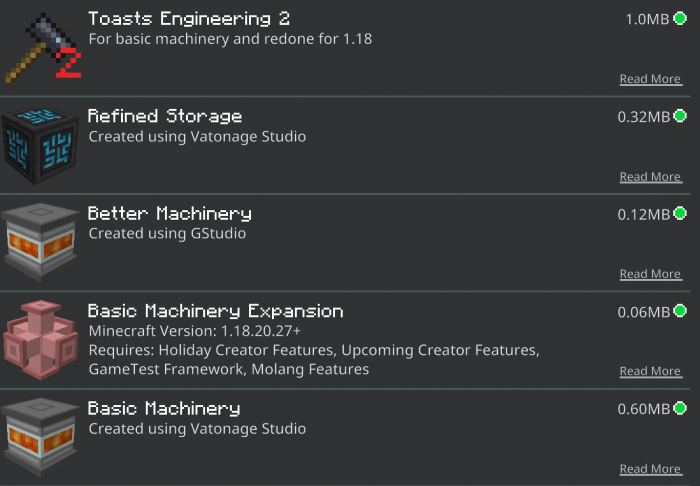Click the Minecraft Version 1.18.20.27+ description text
Viewport: 700px width, 486px height.
coord(195,331)
